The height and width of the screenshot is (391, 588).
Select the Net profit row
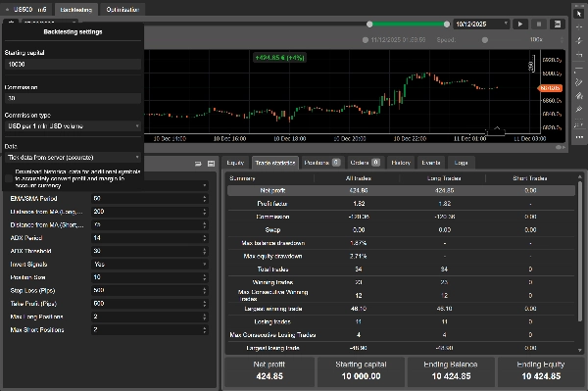[x=401, y=190]
